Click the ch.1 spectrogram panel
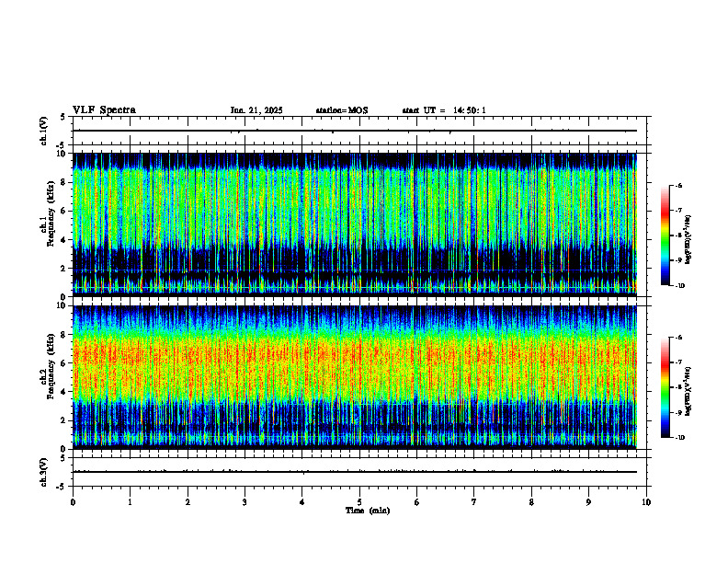728x563 pixels. point(355,224)
